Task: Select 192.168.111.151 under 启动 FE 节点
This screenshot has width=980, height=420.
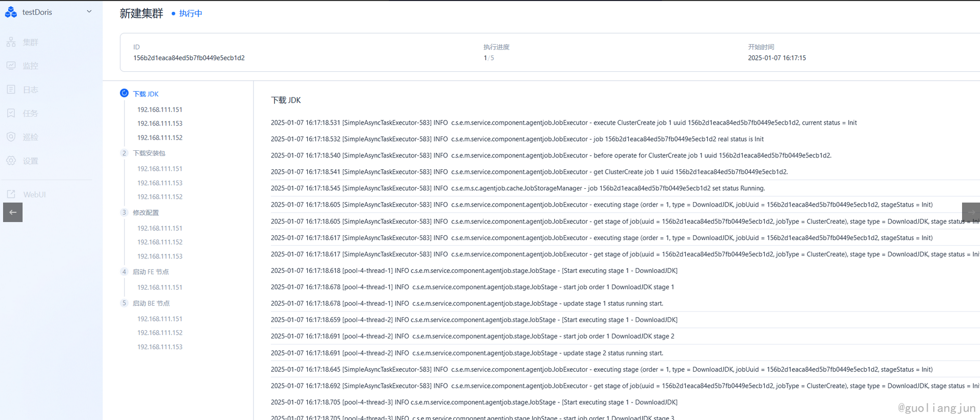Action: pos(159,287)
